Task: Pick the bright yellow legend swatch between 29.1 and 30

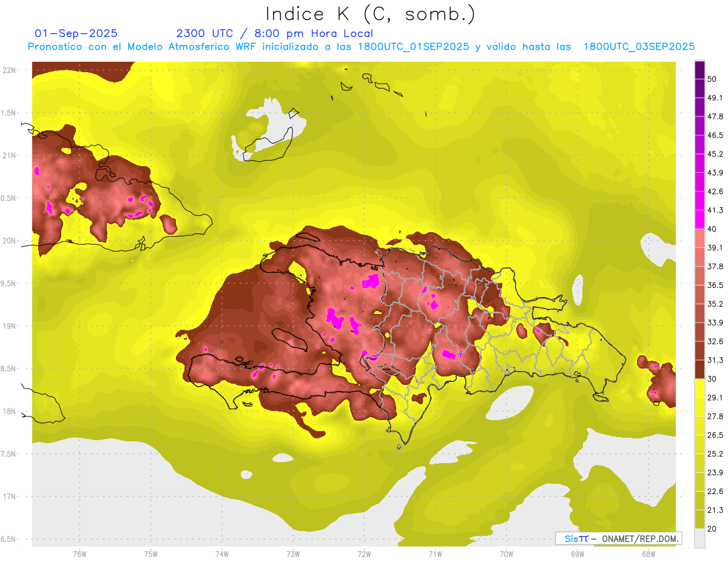Action: click(699, 387)
